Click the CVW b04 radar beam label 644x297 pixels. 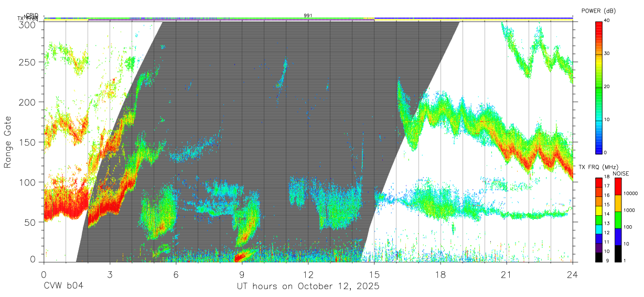(63, 286)
